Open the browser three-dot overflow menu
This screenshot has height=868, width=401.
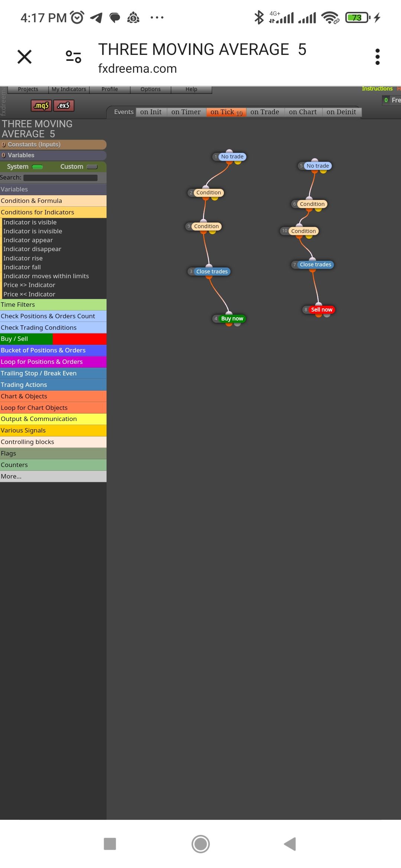tap(377, 57)
